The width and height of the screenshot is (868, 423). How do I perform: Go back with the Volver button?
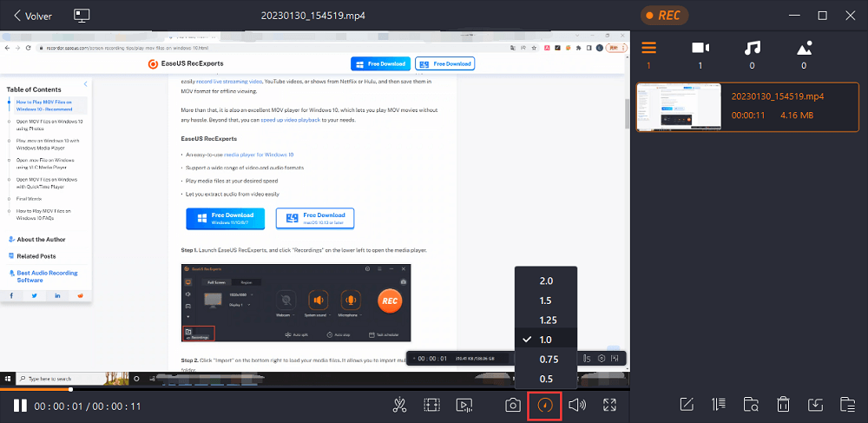(x=33, y=16)
